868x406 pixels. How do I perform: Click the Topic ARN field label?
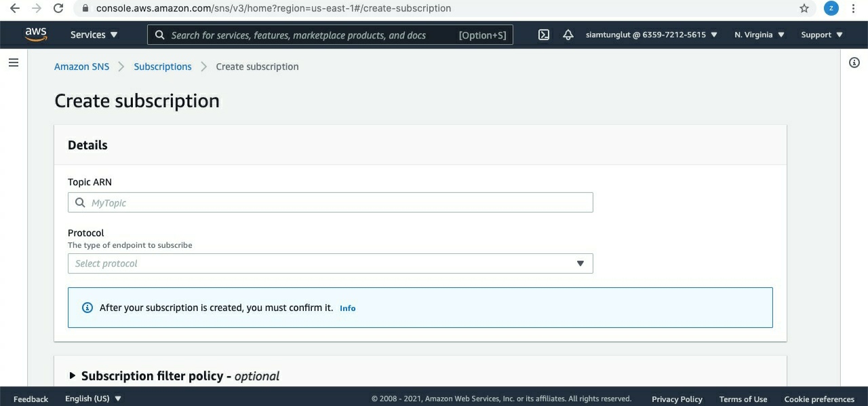90,182
